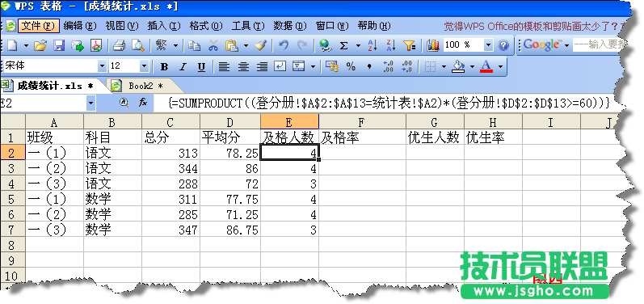644x304 pixels.
Task: Open the merge cells options arrow
Action: (x=314, y=66)
